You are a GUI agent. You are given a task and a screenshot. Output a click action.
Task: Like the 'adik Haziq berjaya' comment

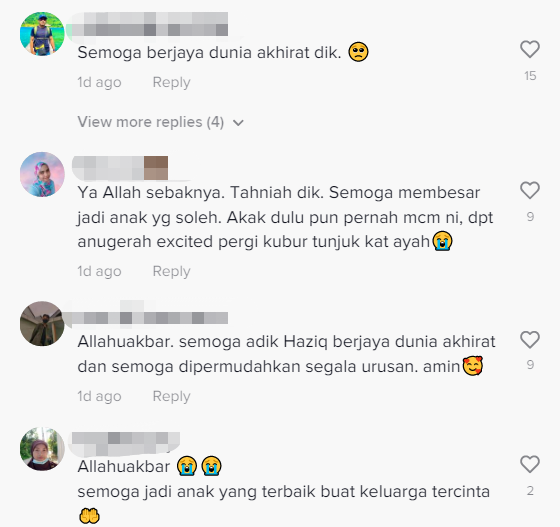[x=530, y=340]
